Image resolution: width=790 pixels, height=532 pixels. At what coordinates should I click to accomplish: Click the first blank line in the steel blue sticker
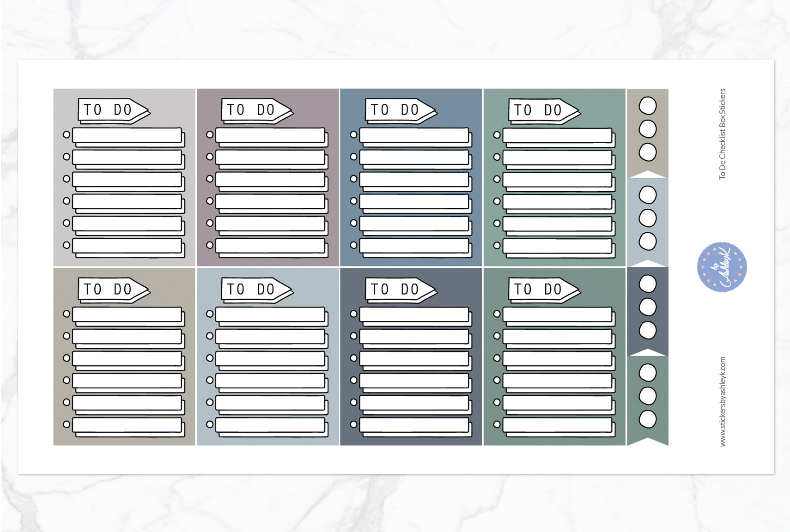[414, 135]
